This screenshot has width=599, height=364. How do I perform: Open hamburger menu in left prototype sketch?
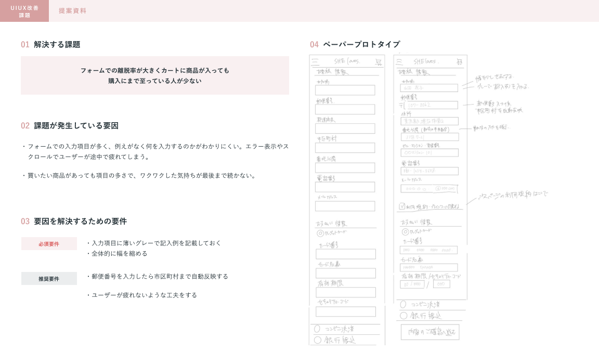click(315, 61)
